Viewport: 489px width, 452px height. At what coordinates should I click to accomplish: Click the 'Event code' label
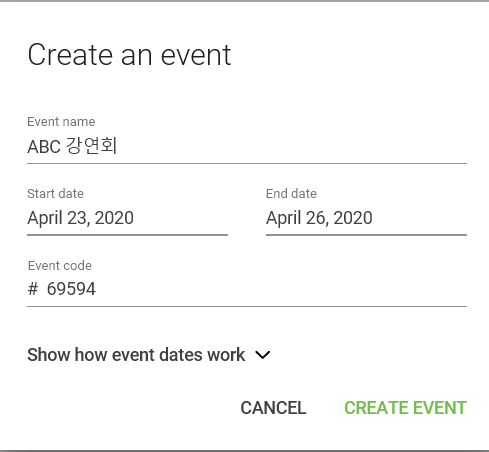click(60, 266)
